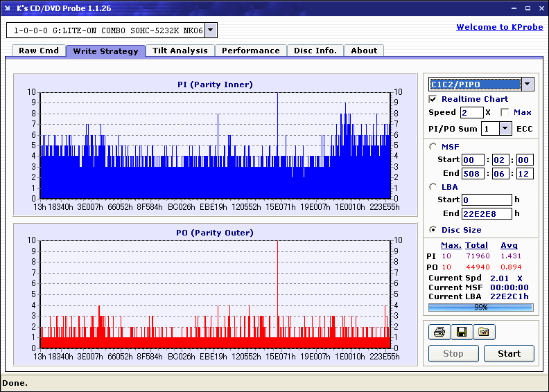This screenshot has width=549, height=392.
Task: Open the LITE-ON drive selection dropdown
Action: pos(211,30)
